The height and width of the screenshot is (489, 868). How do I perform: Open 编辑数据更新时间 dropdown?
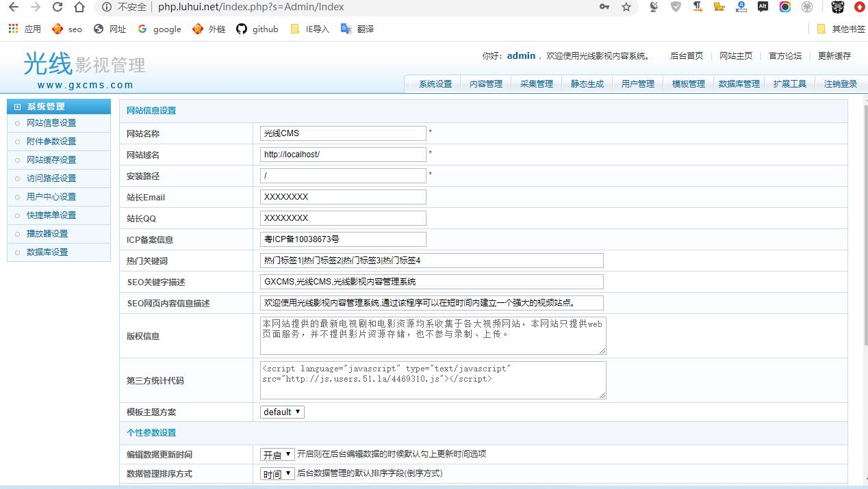point(277,454)
